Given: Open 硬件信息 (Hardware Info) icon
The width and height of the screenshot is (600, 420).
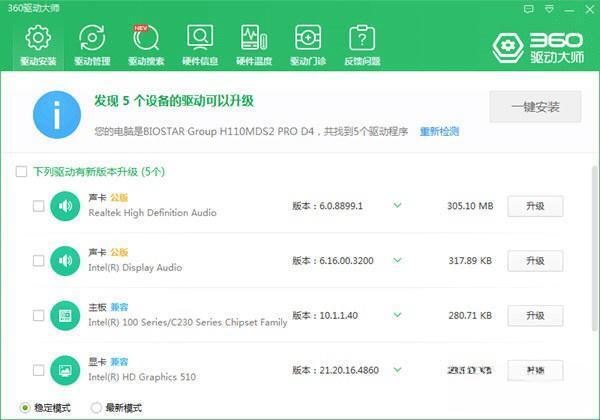Looking at the screenshot, I should click(x=200, y=40).
